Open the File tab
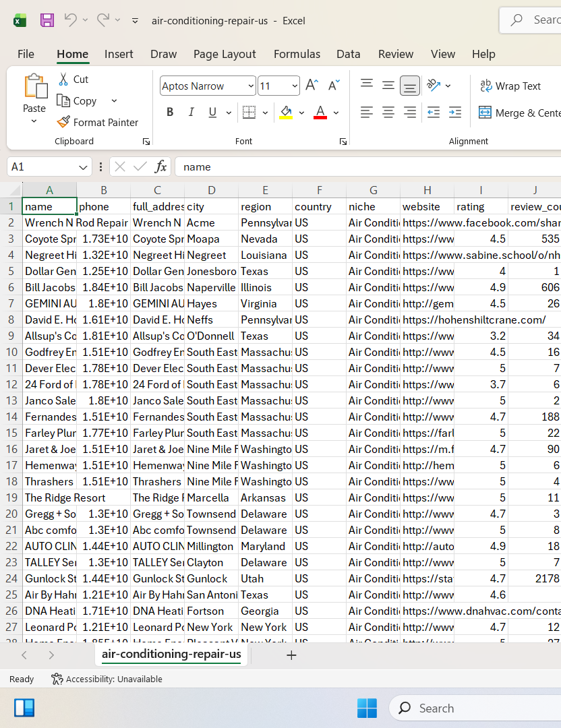The height and width of the screenshot is (728, 561). (26, 55)
